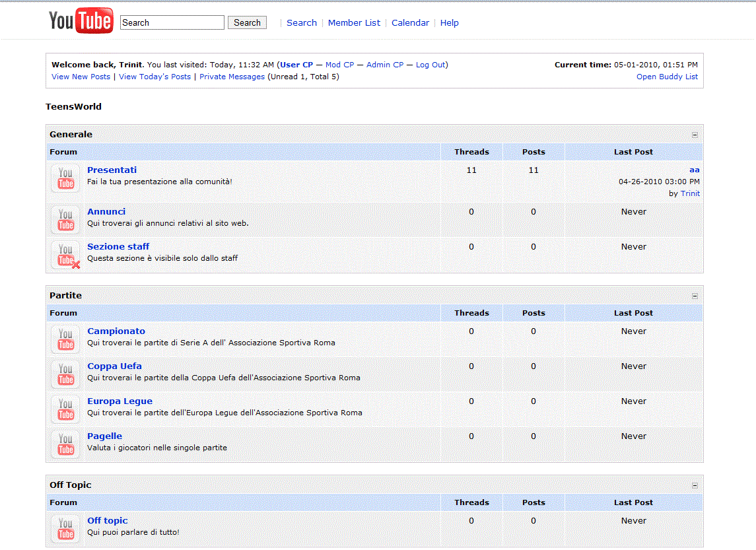This screenshot has width=756, height=550.
Task: Click the Campionato forum status icon
Action: tap(65, 339)
